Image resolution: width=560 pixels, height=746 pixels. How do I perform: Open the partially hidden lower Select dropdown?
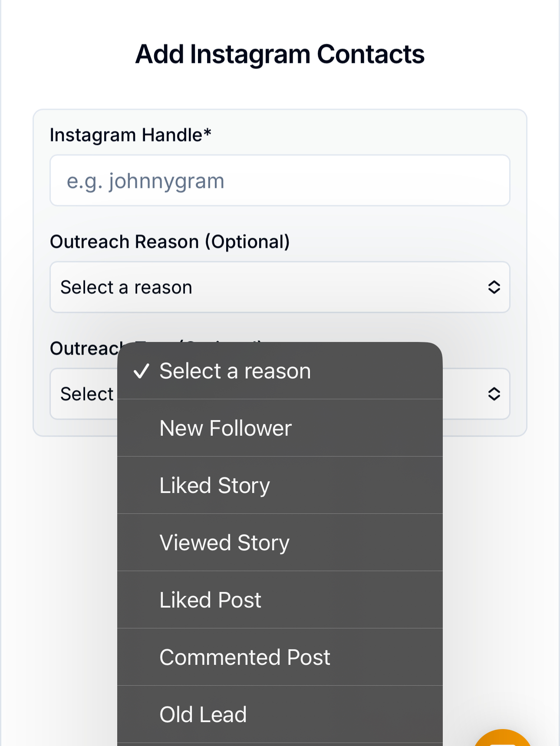(86, 394)
